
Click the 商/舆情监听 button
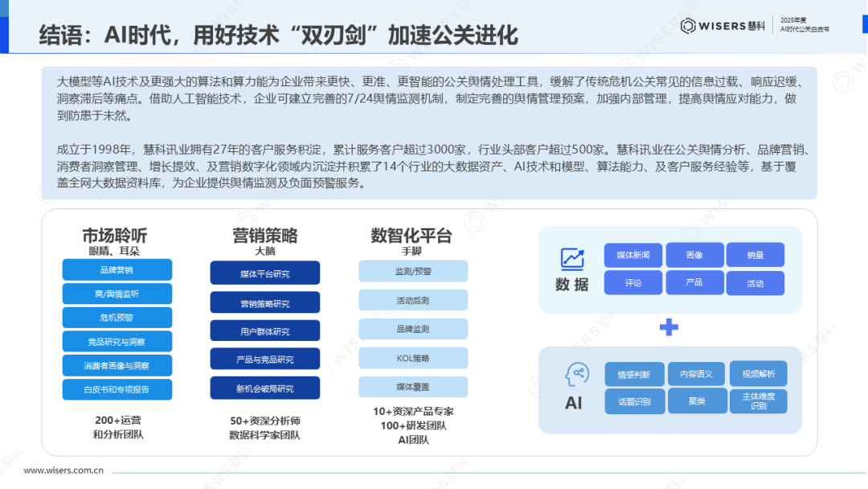117,294
